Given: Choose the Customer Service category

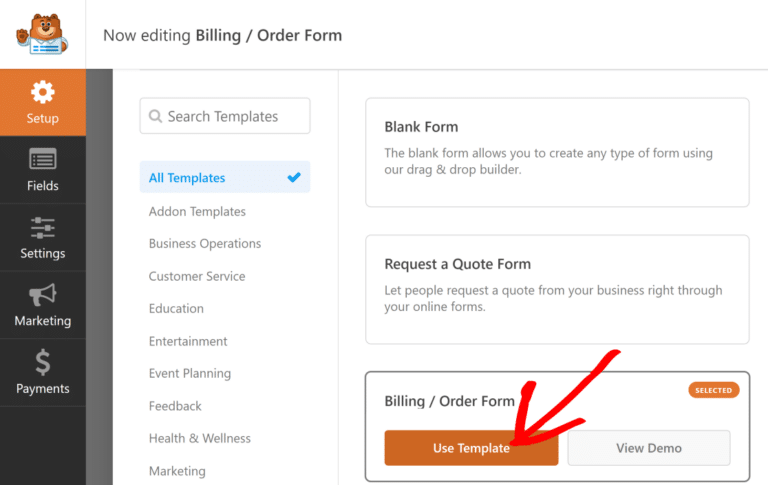Looking at the screenshot, I should (x=197, y=276).
